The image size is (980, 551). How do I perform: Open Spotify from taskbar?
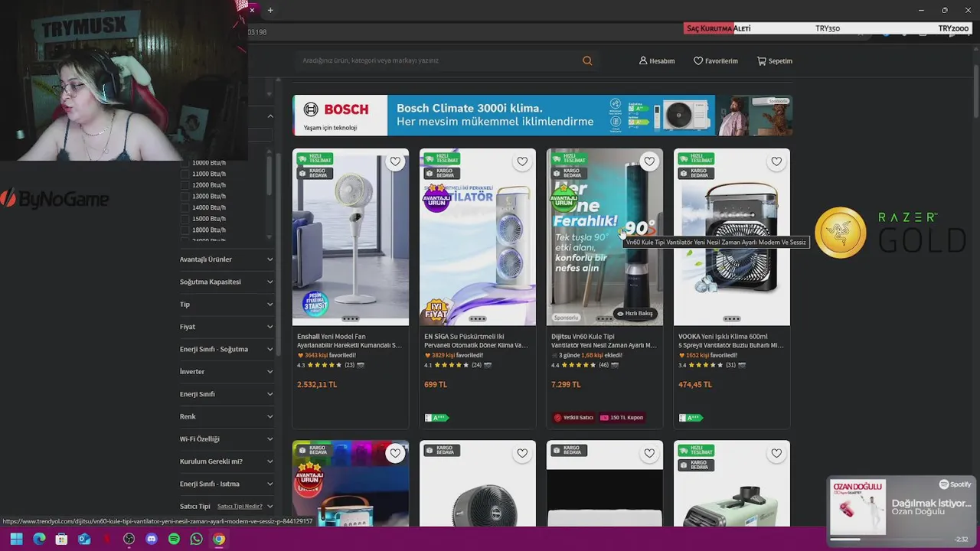pyautogui.click(x=174, y=539)
